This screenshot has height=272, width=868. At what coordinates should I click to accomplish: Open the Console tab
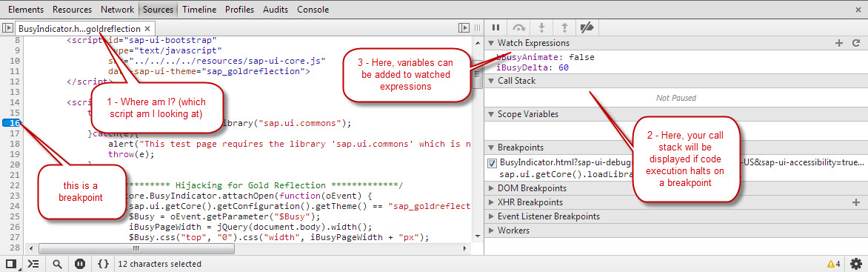pos(313,10)
